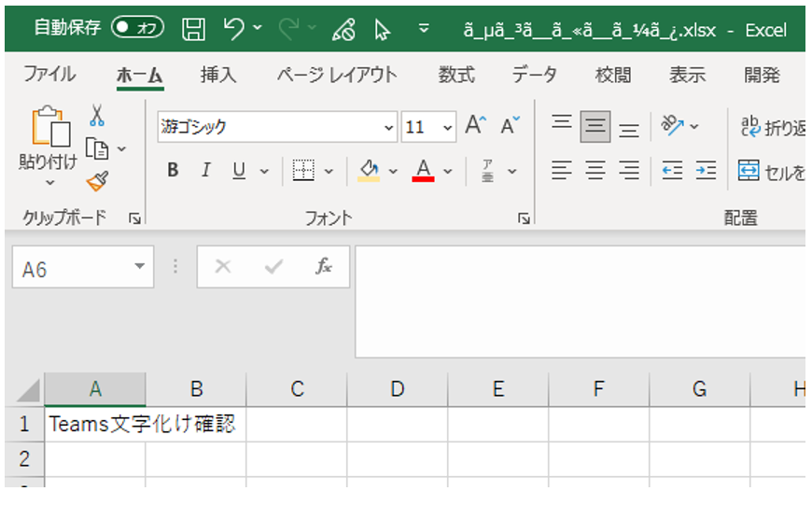This screenshot has height=505, width=812.
Task: Increase the cell indent
Action: [x=706, y=171]
